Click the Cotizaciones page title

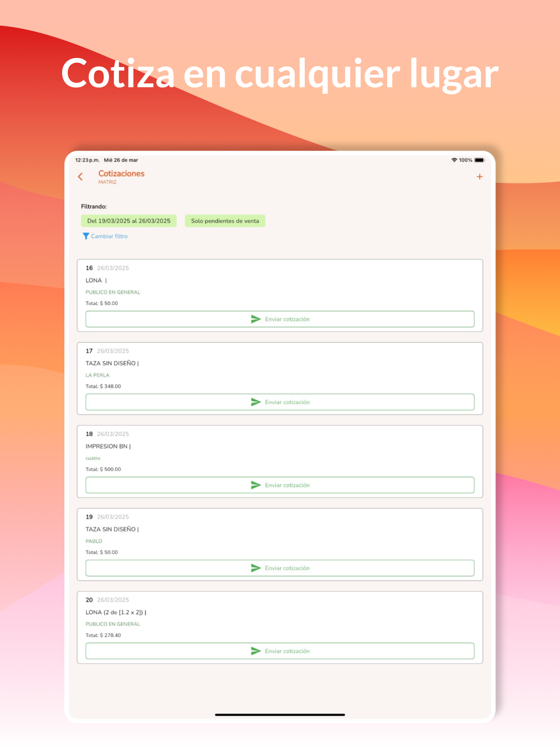[x=121, y=174]
